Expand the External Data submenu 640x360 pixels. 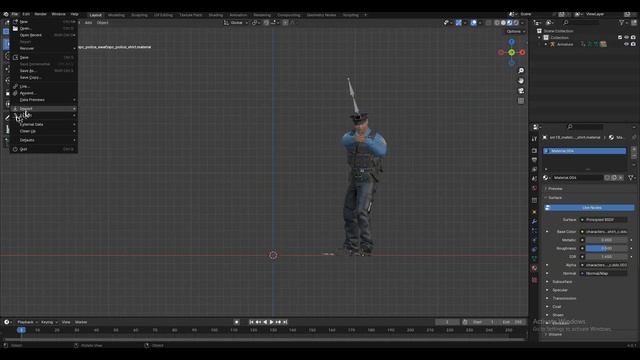pos(43,124)
